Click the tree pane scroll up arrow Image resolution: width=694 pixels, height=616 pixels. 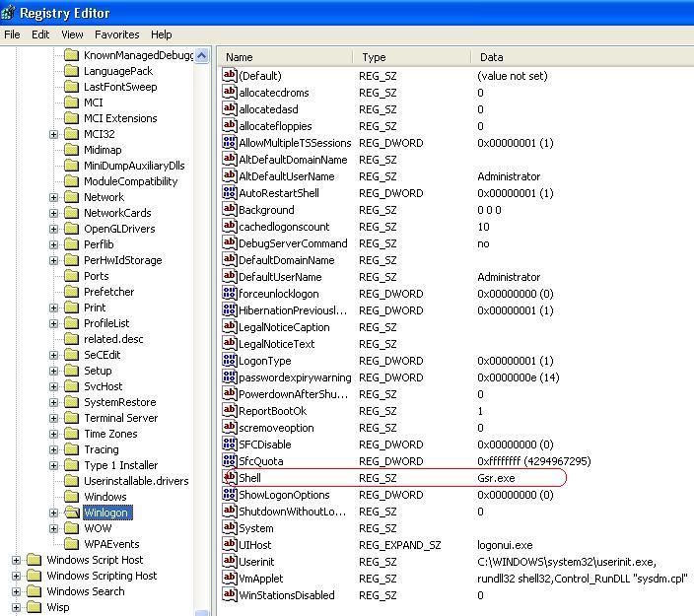pyautogui.click(x=201, y=55)
